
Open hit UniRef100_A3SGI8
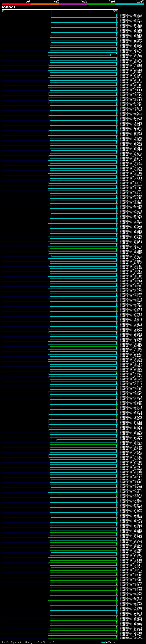(x=131, y=397)
